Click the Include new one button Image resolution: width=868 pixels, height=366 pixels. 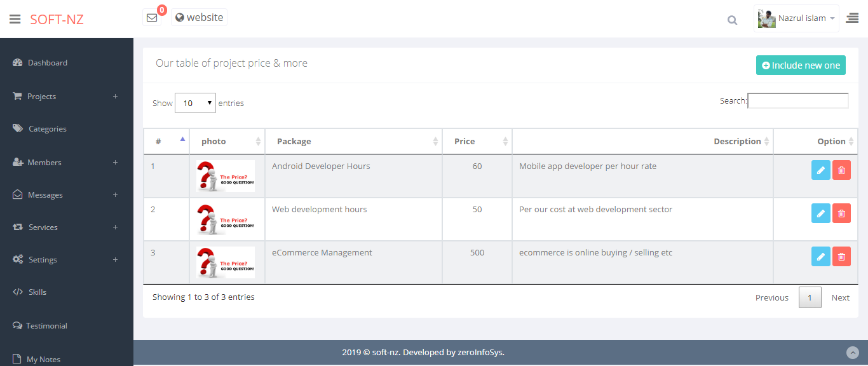[x=801, y=65]
